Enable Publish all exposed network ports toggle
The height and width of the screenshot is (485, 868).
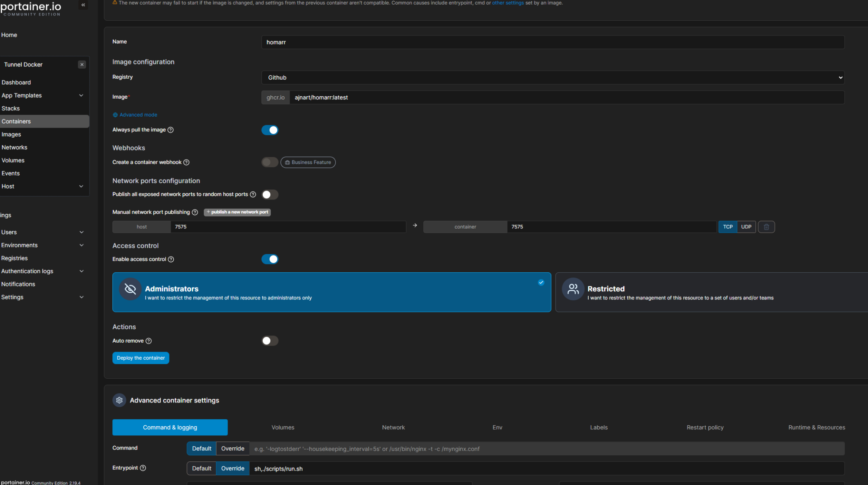click(x=270, y=194)
